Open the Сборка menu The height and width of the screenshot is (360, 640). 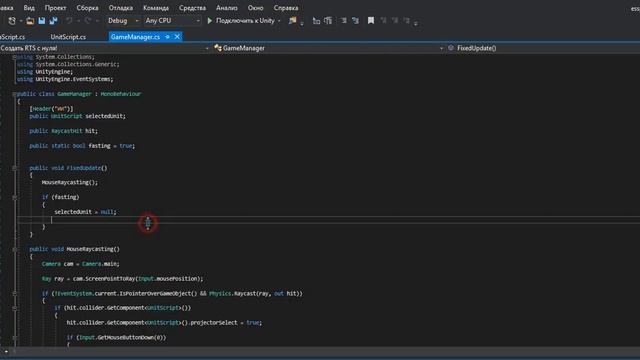pos(87,8)
